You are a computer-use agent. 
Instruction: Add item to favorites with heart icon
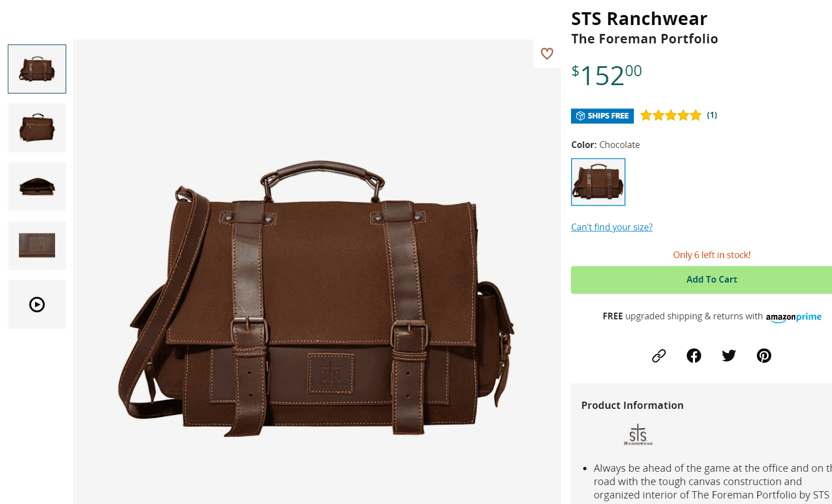tap(547, 53)
